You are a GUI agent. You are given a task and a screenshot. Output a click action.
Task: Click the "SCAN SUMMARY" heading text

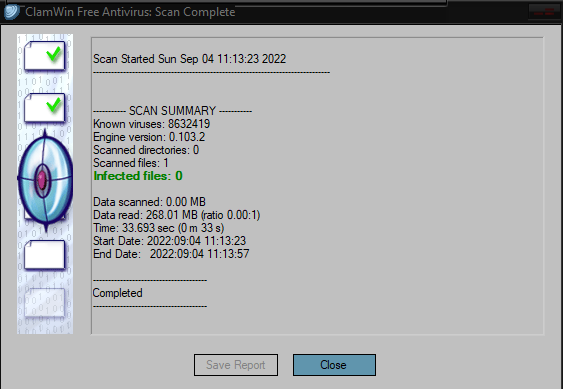tap(172, 111)
